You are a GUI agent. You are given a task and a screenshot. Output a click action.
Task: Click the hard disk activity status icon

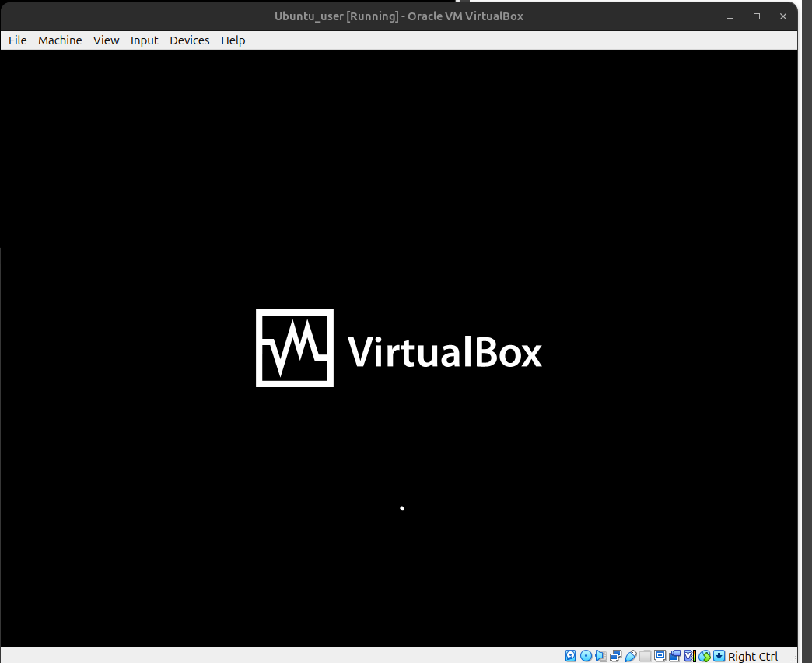571,656
